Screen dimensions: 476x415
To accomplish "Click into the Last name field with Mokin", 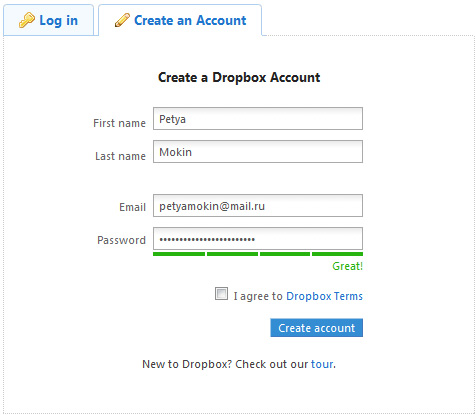I will [x=258, y=152].
